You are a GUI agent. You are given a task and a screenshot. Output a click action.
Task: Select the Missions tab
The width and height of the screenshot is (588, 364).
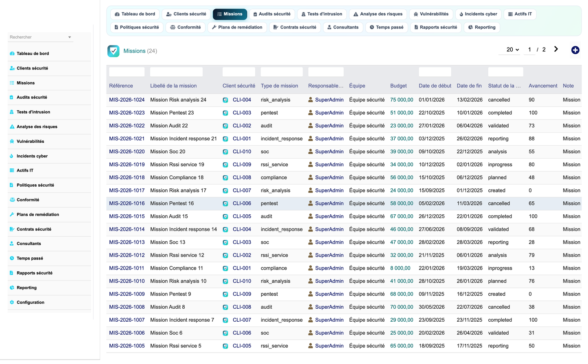point(230,14)
